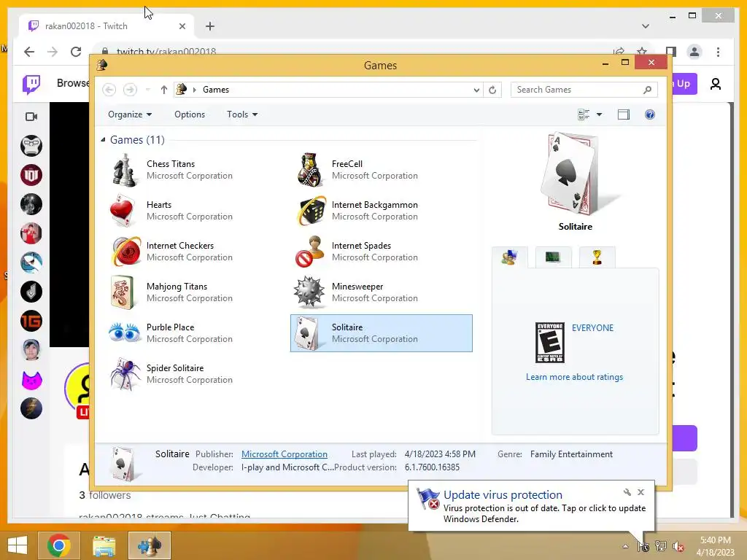Screen dimensions: 747x560
Task: Click the muted volume tray icon
Action: 678,546
